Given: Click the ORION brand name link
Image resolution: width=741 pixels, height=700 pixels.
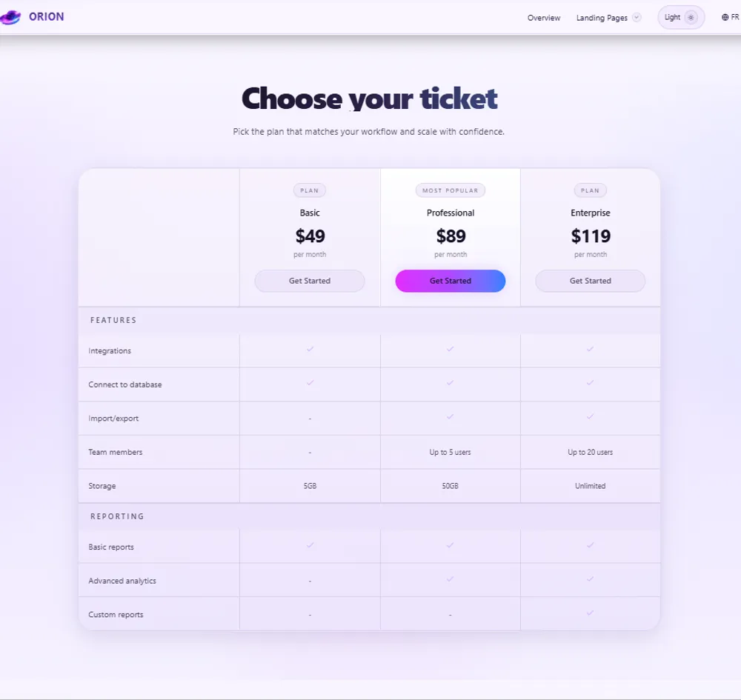Looking at the screenshot, I should pos(46,17).
